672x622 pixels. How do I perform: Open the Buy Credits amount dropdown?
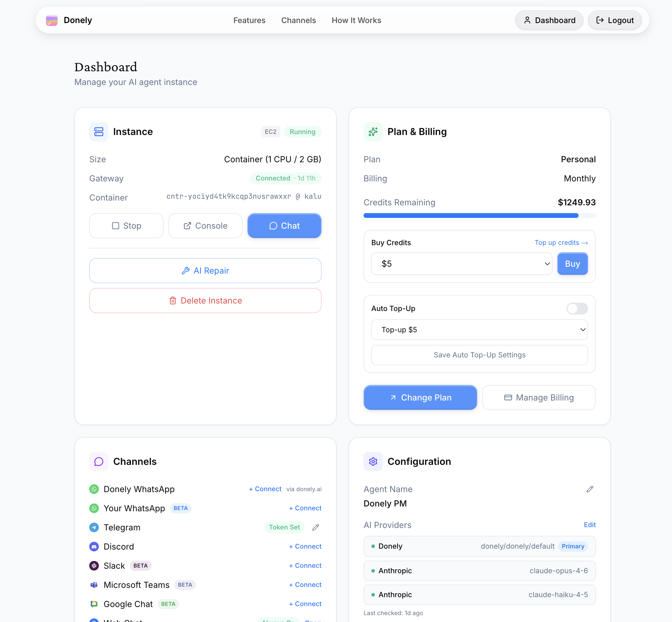pos(461,264)
